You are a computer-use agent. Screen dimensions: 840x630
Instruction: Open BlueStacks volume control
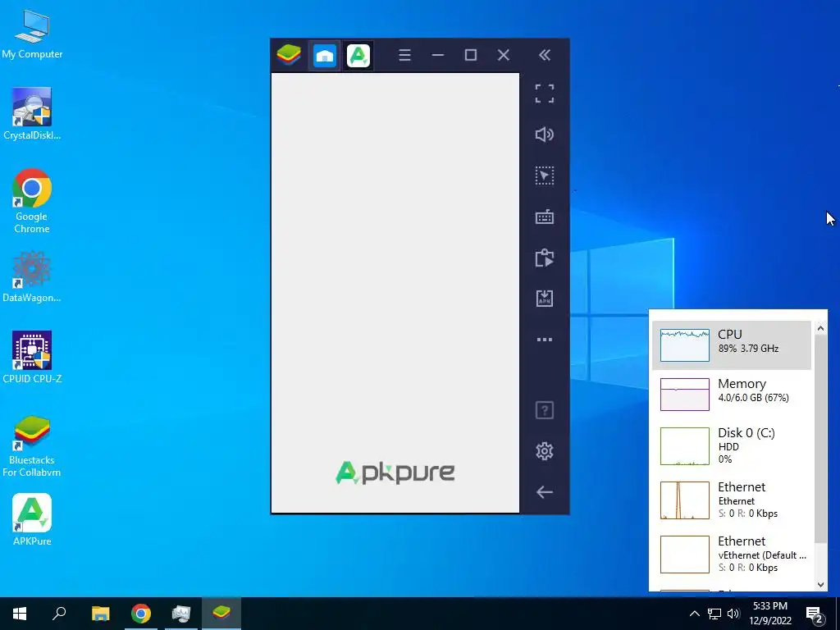(x=545, y=135)
